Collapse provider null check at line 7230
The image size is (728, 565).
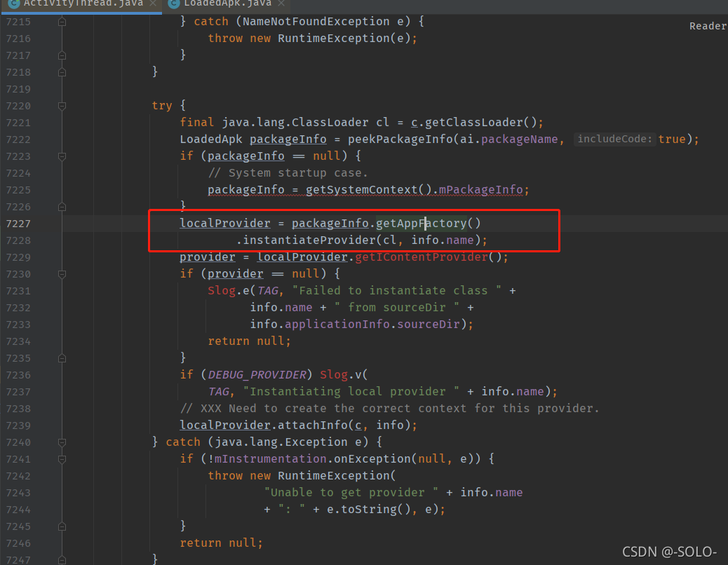62,274
